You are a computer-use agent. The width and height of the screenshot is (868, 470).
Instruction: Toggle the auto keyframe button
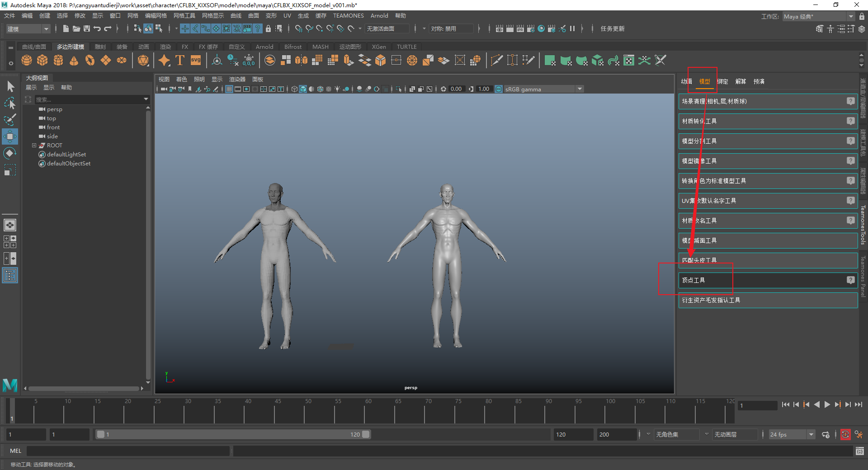[x=845, y=435]
